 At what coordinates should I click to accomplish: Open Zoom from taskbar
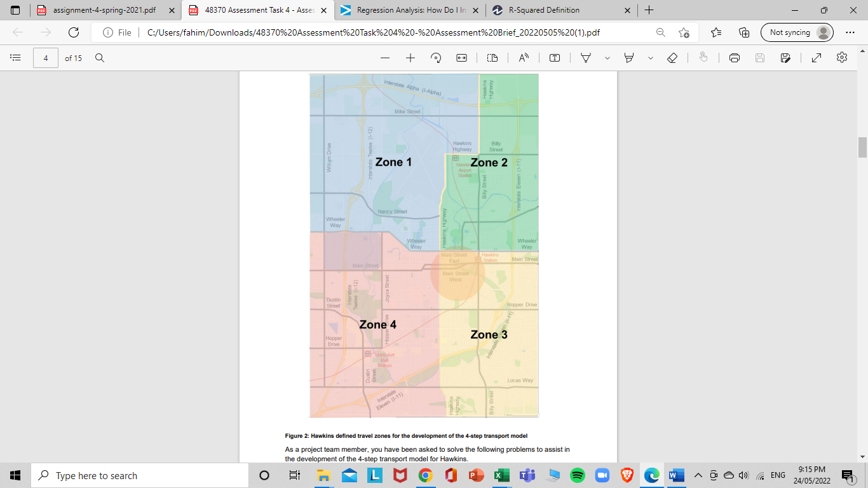click(x=602, y=475)
